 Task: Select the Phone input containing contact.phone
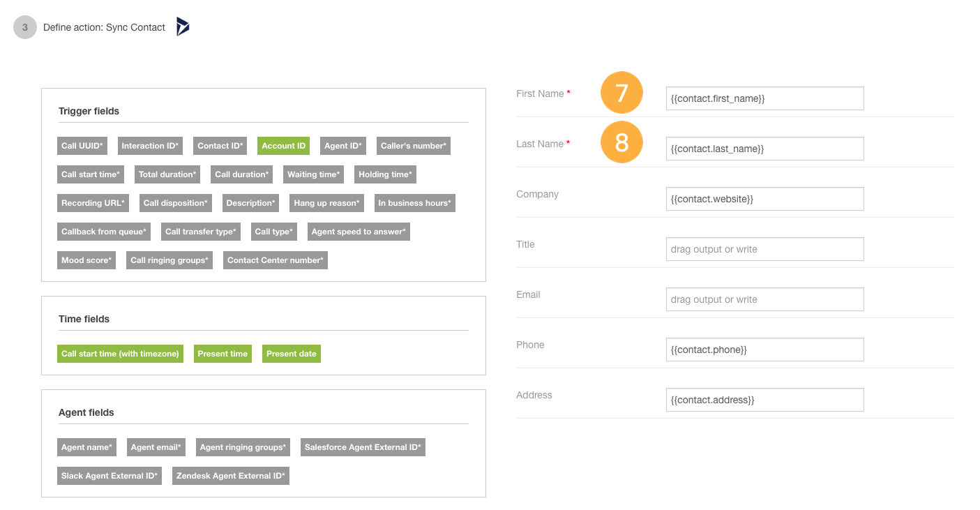click(765, 350)
